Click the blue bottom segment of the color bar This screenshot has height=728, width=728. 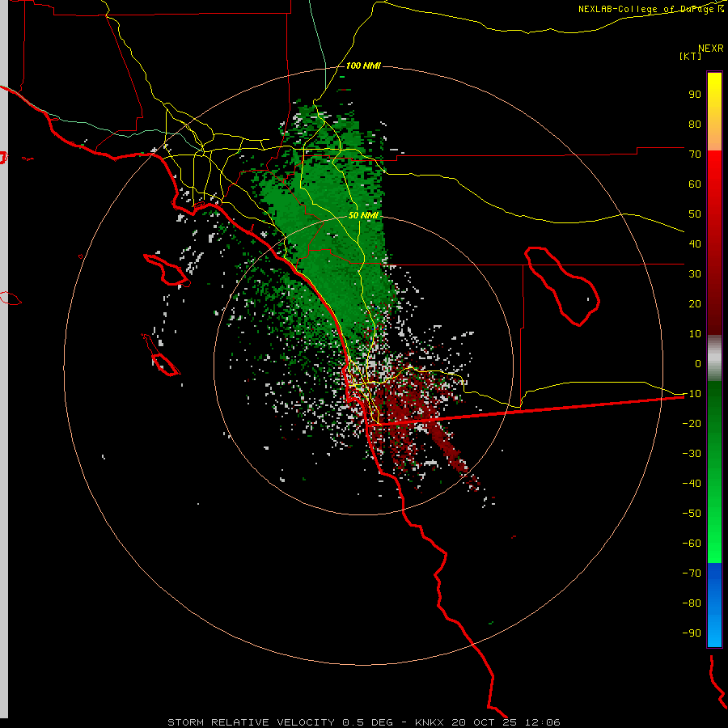(x=714, y=605)
